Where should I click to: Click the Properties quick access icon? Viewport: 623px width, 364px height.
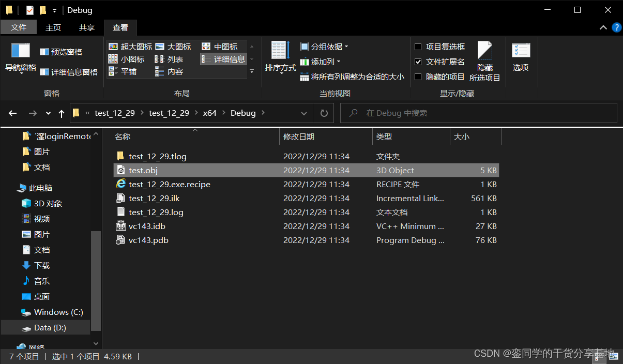pyautogui.click(x=29, y=10)
